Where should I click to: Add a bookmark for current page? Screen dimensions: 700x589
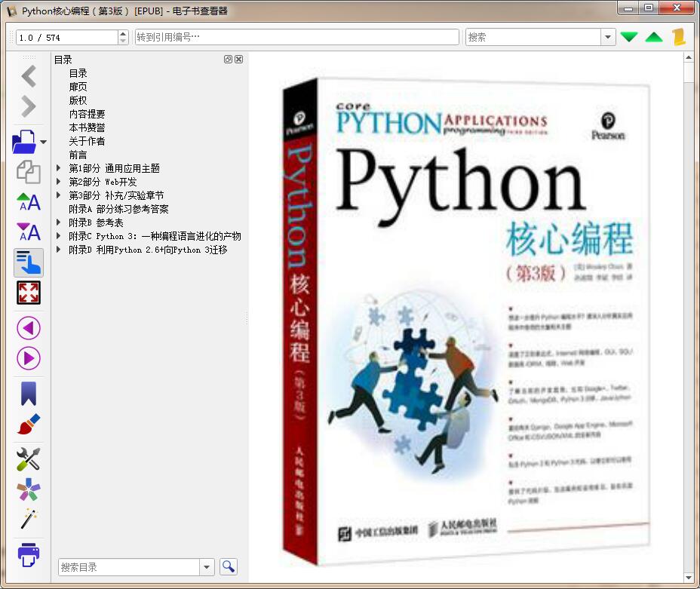[28, 392]
